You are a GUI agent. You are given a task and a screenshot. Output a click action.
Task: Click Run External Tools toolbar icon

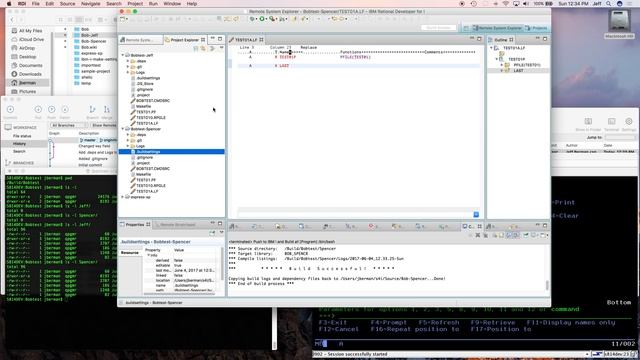272,19
